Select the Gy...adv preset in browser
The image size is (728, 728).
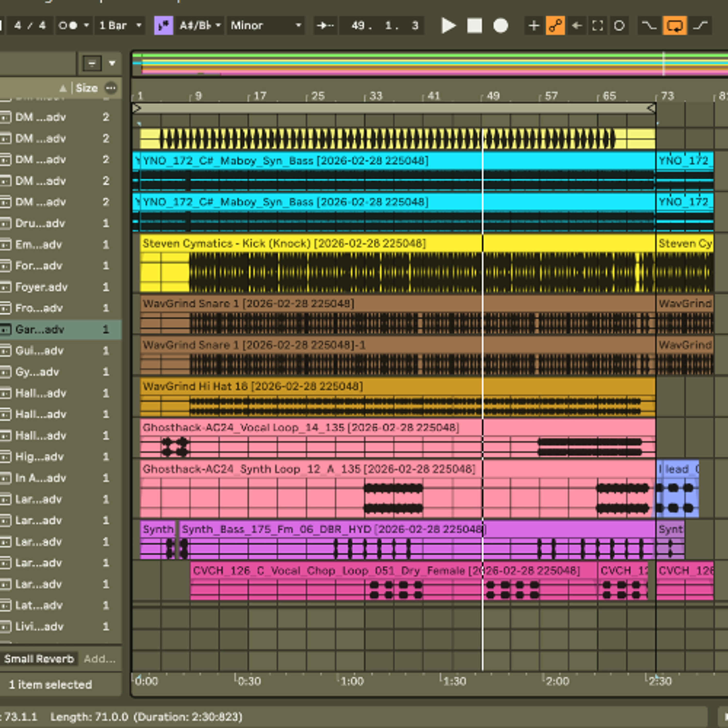click(60, 372)
